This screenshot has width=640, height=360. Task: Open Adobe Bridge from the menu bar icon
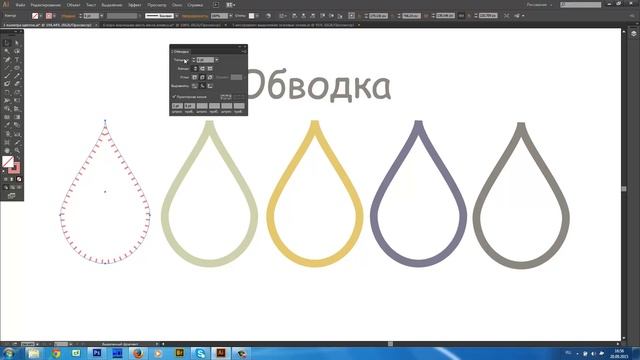[x=216, y=5]
